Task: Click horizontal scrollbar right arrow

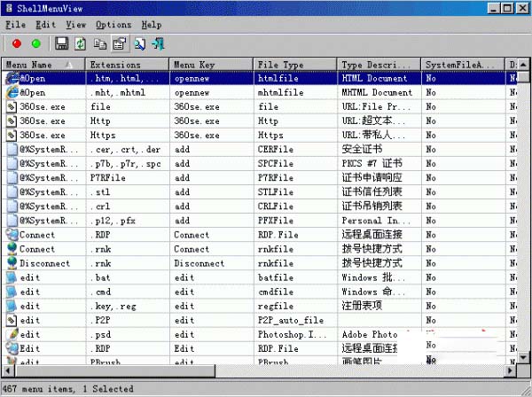Action: 510,370
